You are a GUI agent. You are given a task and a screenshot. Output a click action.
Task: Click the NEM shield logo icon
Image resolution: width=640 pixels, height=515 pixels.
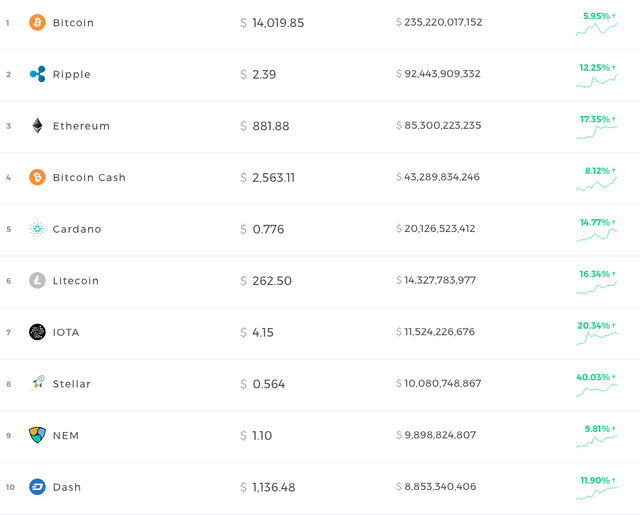(37, 435)
